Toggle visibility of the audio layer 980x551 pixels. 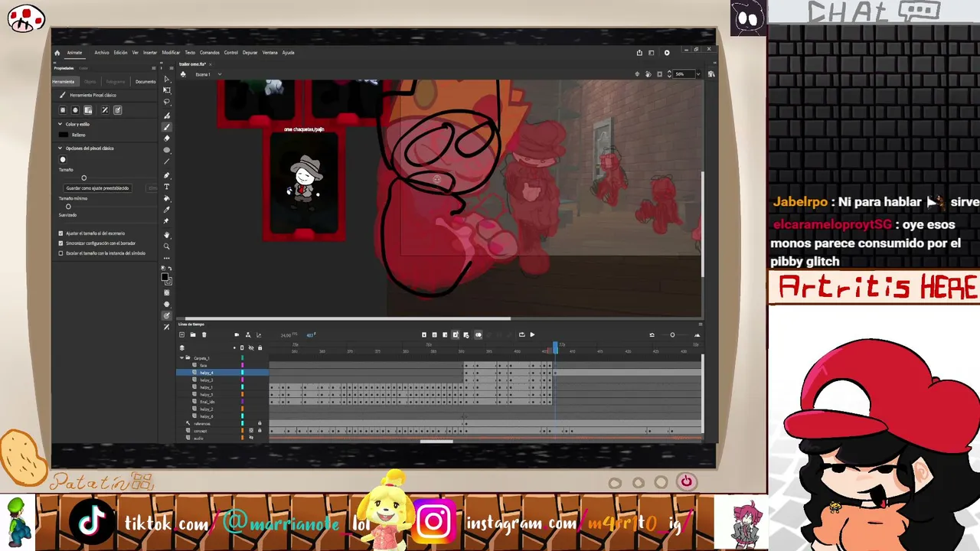pyautogui.click(x=251, y=438)
